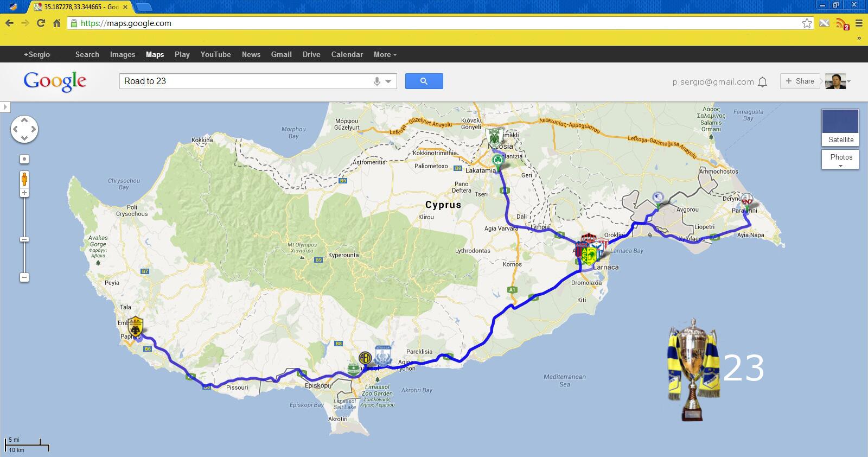Zoom in with the plus button
This screenshot has width=868, height=457.
tap(24, 193)
